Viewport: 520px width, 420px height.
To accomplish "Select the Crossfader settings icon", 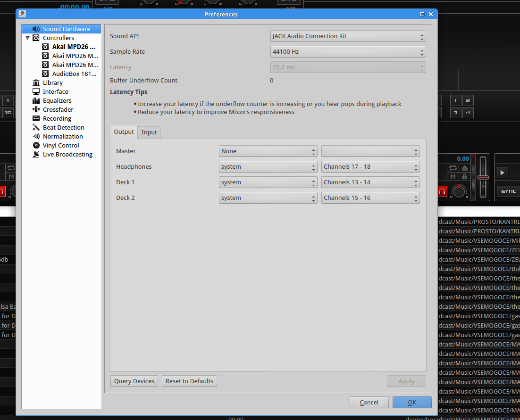I will [36, 109].
